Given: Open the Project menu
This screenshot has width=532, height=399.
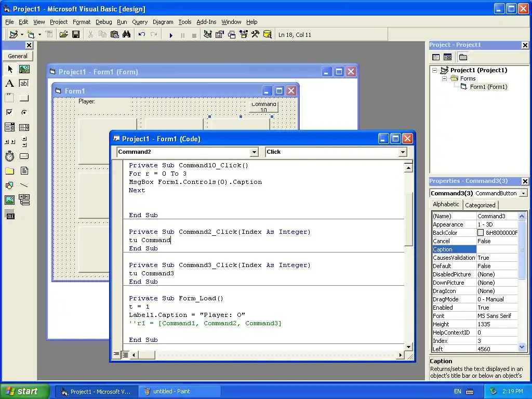Looking at the screenshot, I should tap(59, 22).
